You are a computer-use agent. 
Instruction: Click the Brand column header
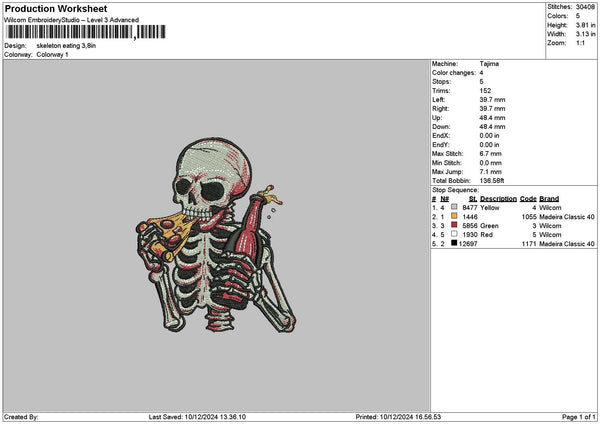pos(550,198)
